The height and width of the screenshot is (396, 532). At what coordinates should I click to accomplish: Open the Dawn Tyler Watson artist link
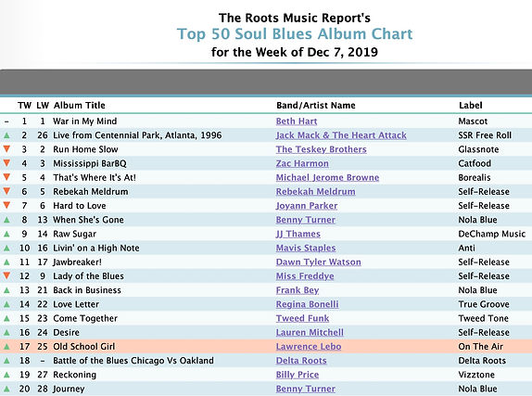(318, 262)
